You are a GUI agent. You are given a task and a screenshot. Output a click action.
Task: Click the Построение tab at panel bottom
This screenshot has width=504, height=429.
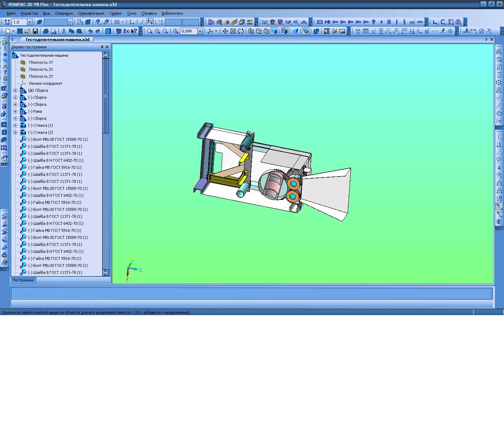click(x=23, y=280)
